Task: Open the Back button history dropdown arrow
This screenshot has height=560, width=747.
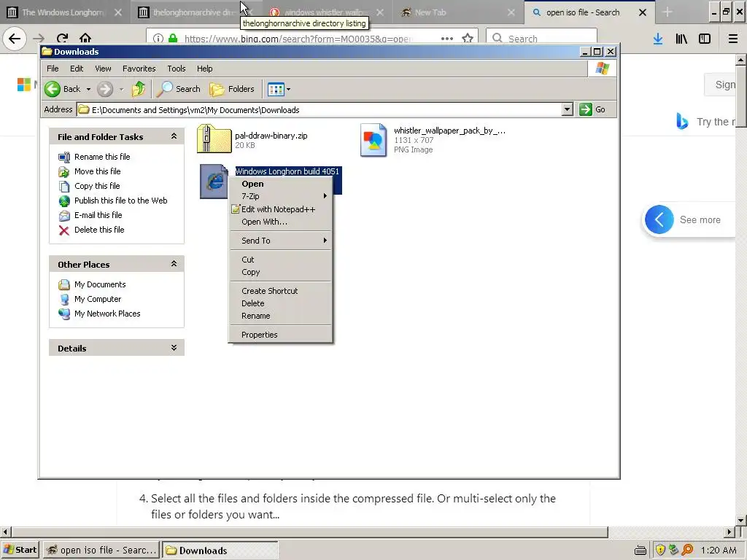Action: [88, 89]
